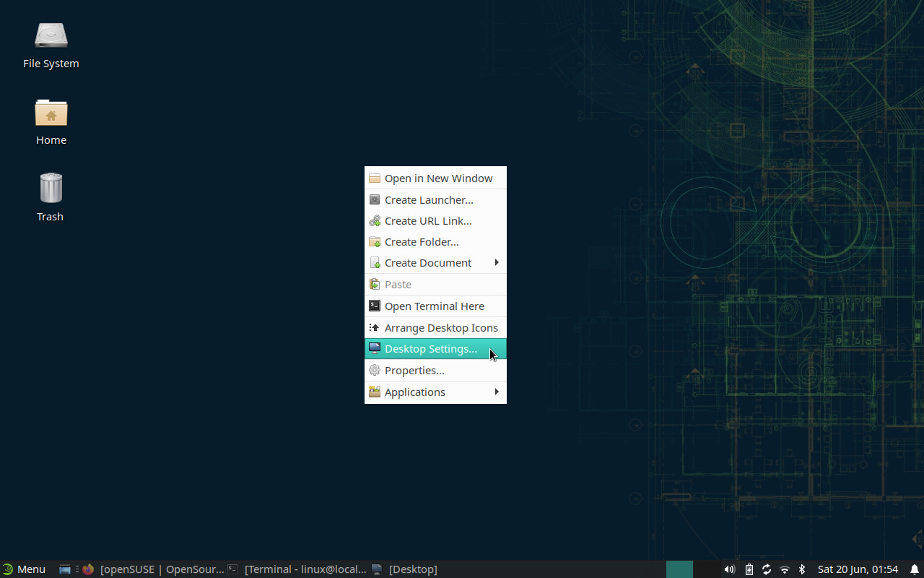924x578 pixels.
Task: Click Create Launcher in context menu
Action: click(x=429, y=200)
